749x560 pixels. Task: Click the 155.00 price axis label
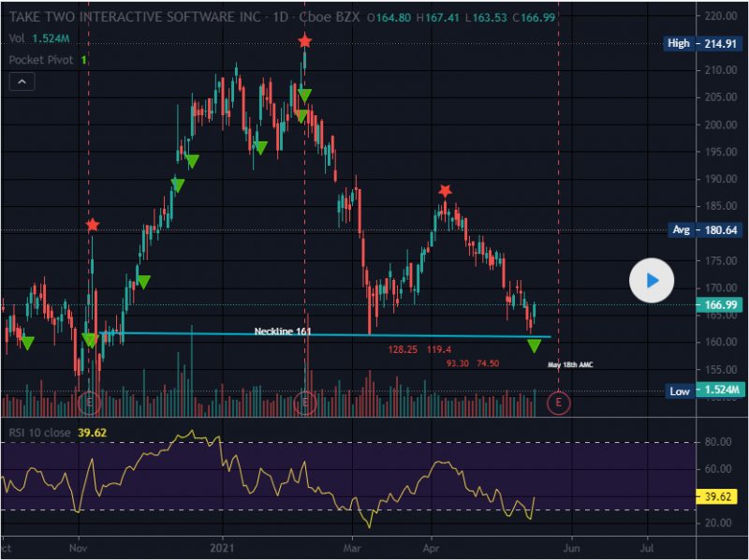coord(721,369)
